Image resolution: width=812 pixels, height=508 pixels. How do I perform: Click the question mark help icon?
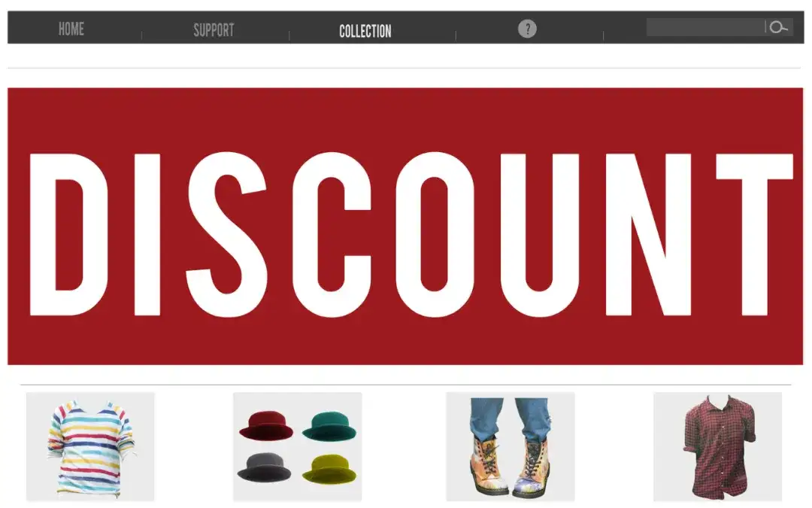(x=527, y=29)
